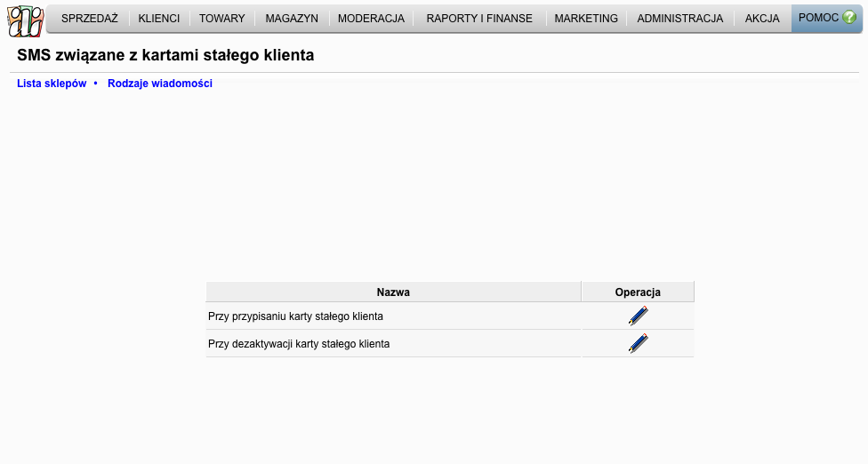Click the application logo icon
Image resolution: width=868 pixels, height=464 pixels.
26,21
